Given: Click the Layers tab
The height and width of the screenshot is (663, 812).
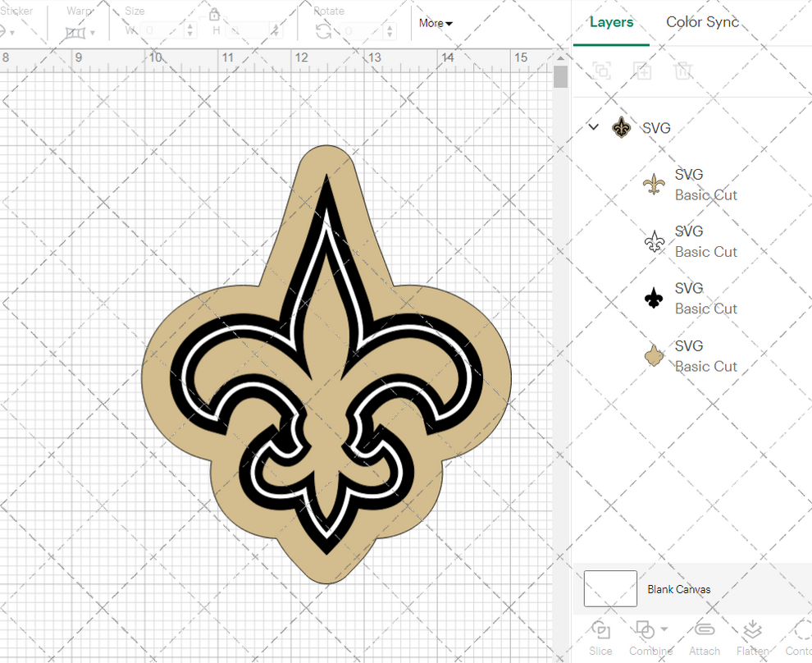Looking at the screenshot, I should pyautogui.click(x=611, y=22).
